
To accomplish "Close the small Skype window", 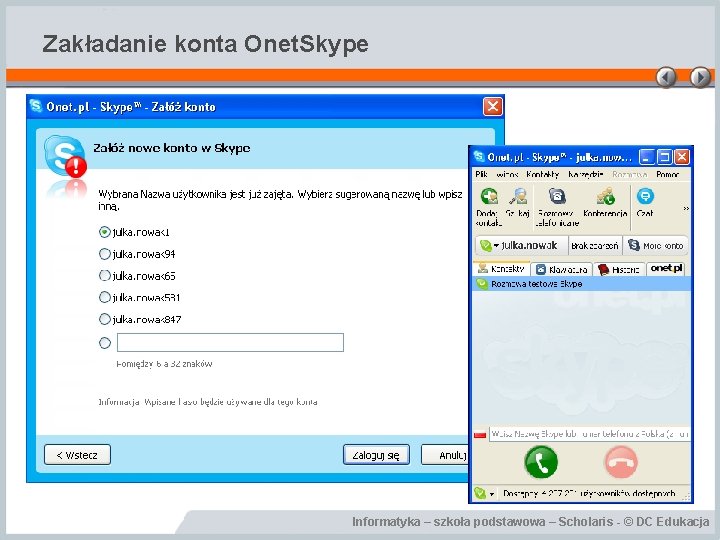I will [682, 157].
